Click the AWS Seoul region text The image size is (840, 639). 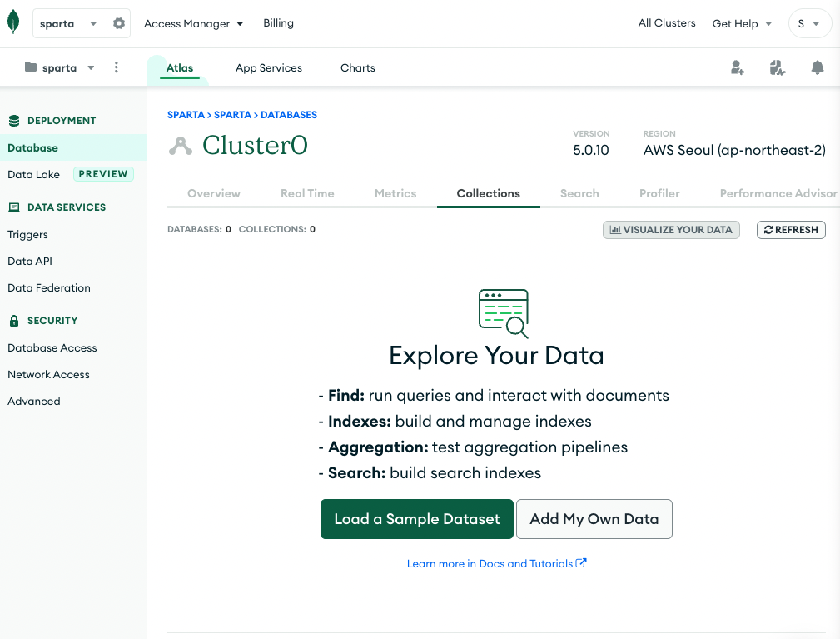[734, 150]
